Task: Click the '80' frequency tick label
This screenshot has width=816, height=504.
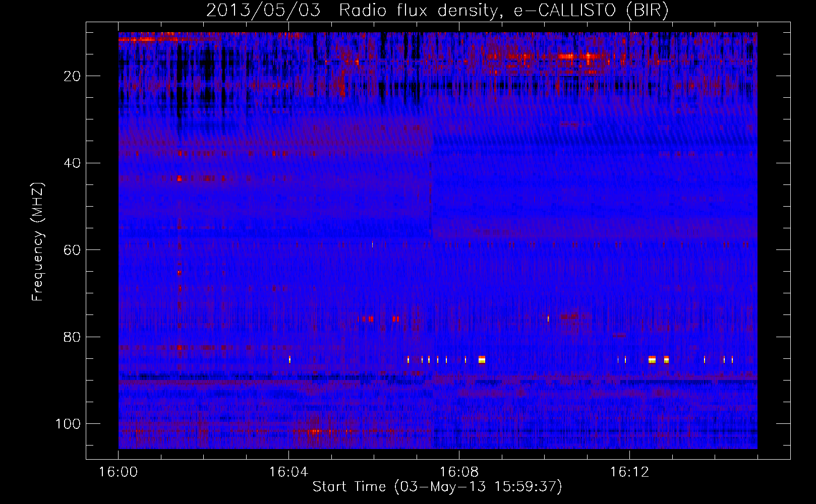Action: coord(73,337)
